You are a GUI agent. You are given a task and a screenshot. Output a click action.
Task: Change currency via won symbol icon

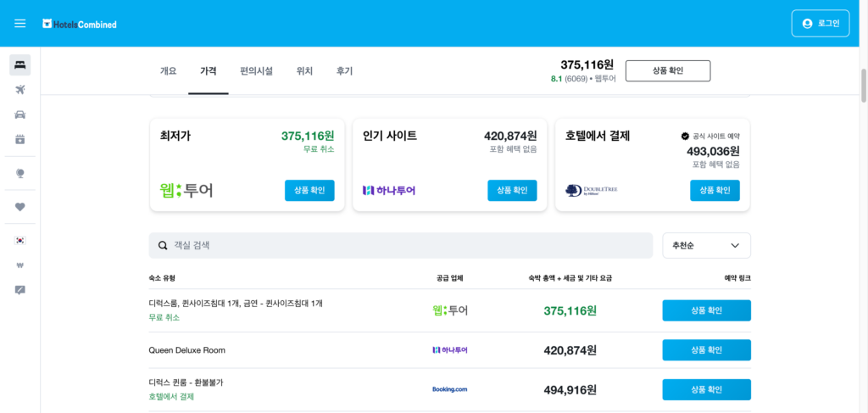click(20, 265)
